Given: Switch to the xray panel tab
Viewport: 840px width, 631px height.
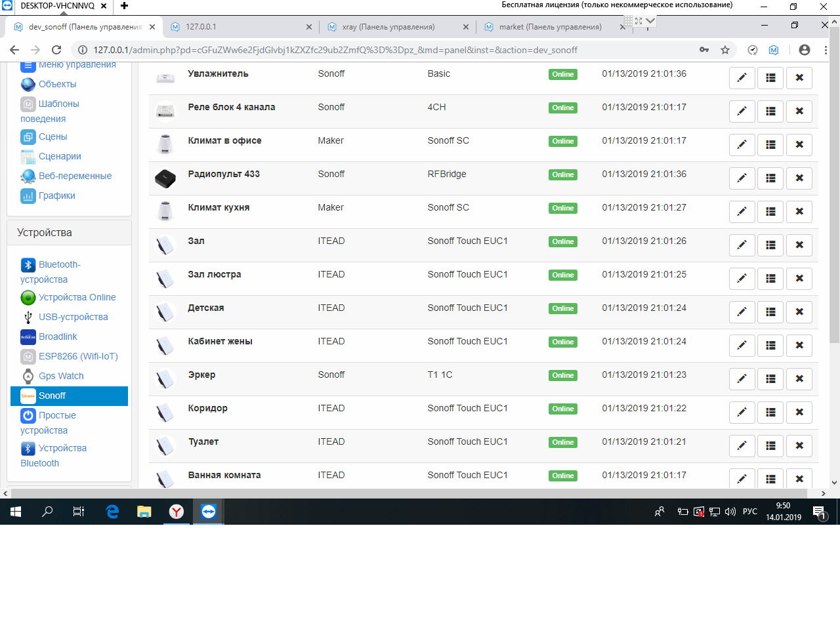Looking at the screenshot, I should pyautogui.click(x=398, y=27).
